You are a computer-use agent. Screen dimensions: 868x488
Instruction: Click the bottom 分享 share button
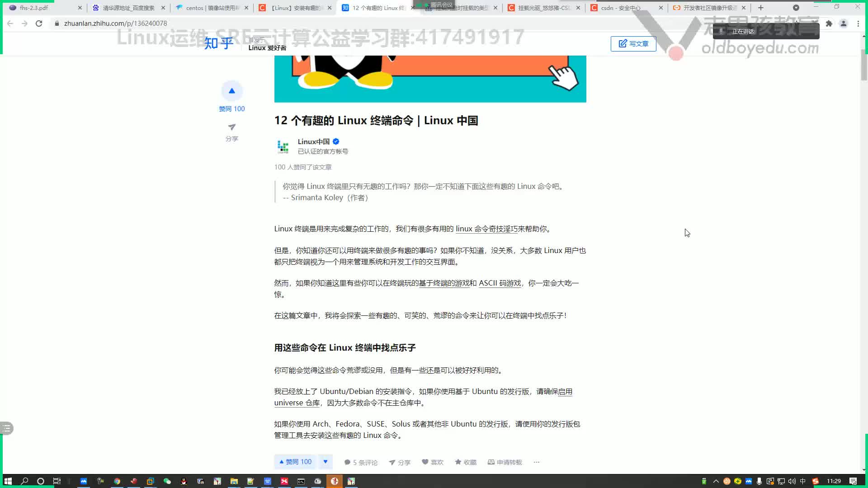[x=400, y=462]
